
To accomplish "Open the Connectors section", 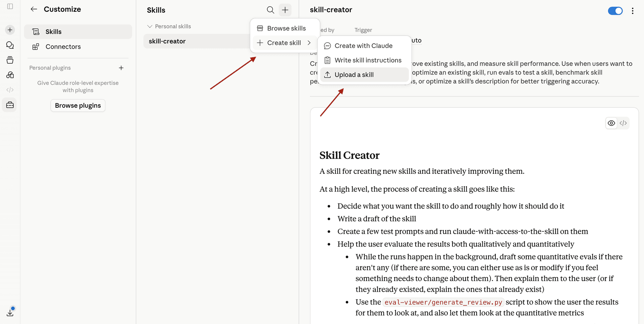I will coord(78,47).
